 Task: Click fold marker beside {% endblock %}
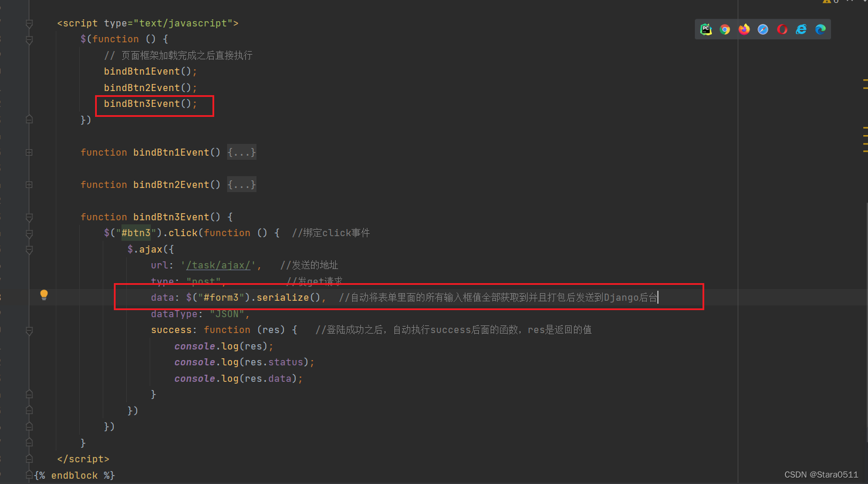(29, 475)
